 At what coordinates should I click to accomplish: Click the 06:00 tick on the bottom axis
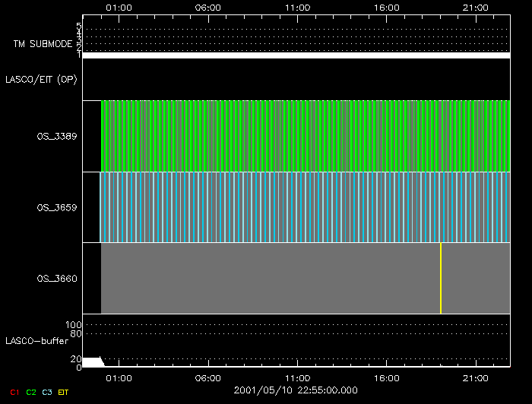click(208, 377)
